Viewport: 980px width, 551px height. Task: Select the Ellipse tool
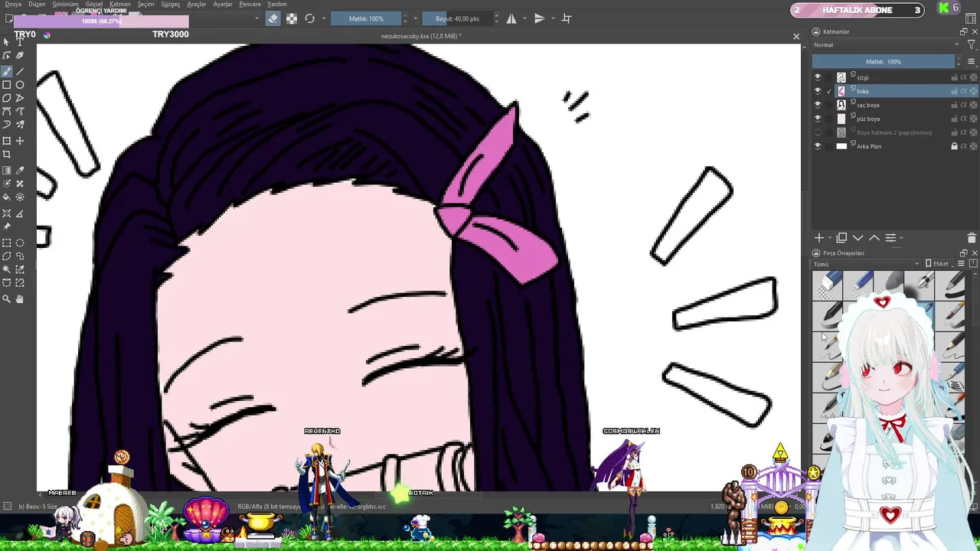20,85
